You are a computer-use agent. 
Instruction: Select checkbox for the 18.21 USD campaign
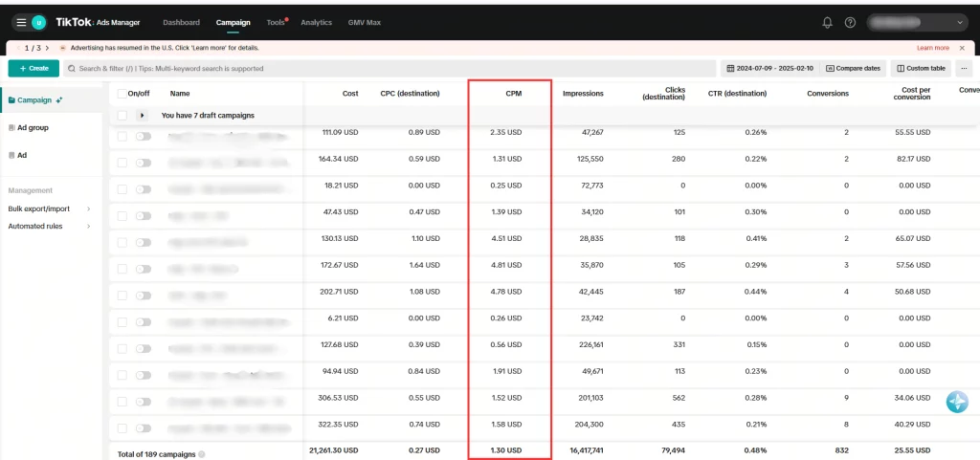pos(122,189)
